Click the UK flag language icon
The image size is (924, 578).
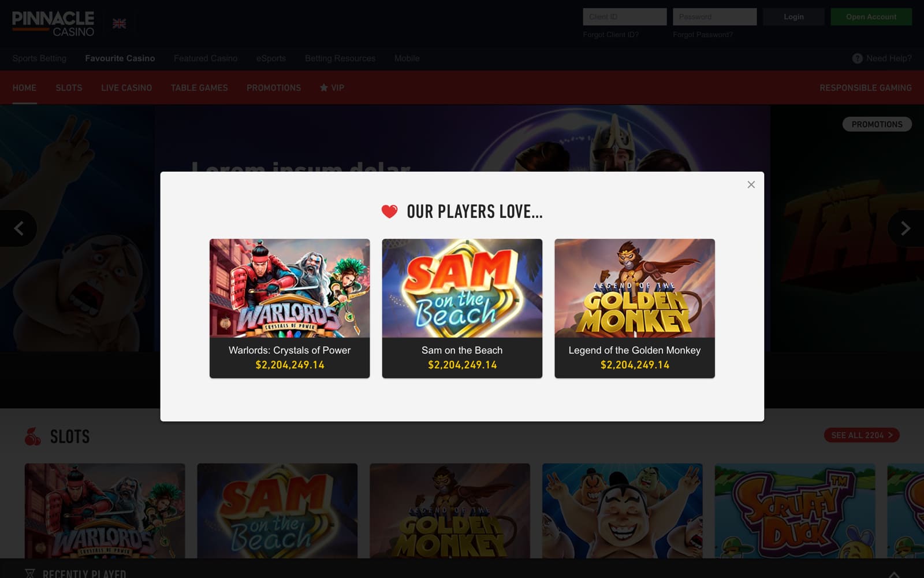coord(120,24)
